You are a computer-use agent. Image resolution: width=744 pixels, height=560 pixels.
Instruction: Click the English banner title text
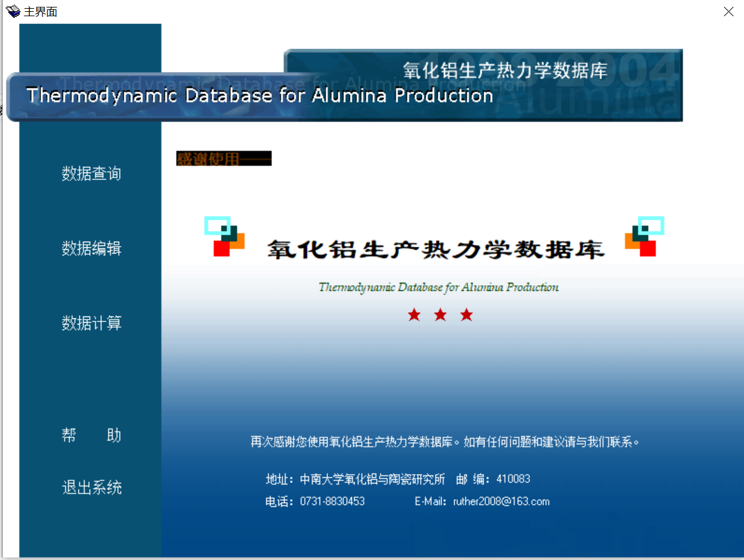tap(259, 96)
